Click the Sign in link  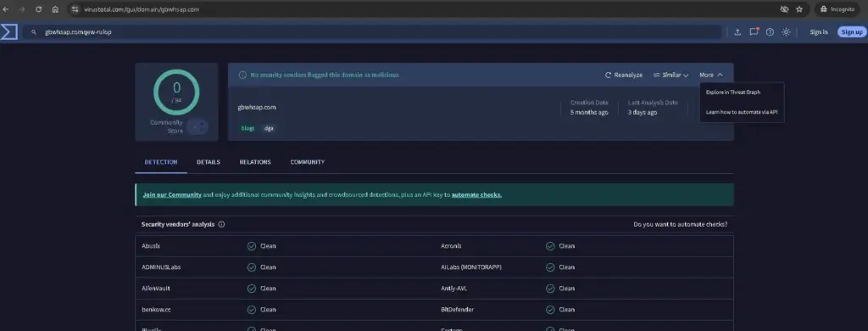tap(819, 32)
